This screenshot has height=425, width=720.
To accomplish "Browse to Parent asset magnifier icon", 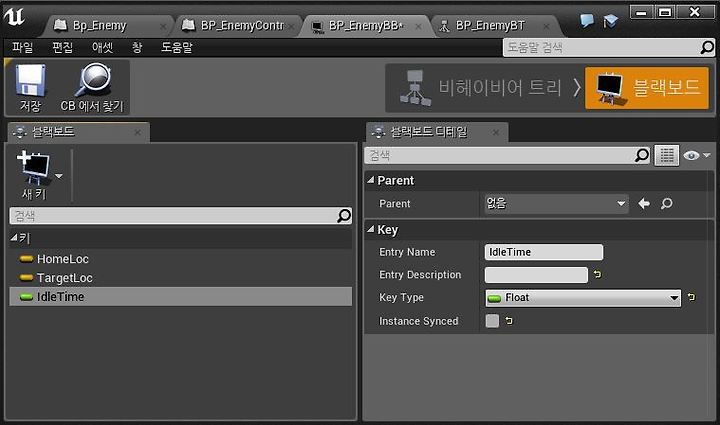I will coord(666,203).
